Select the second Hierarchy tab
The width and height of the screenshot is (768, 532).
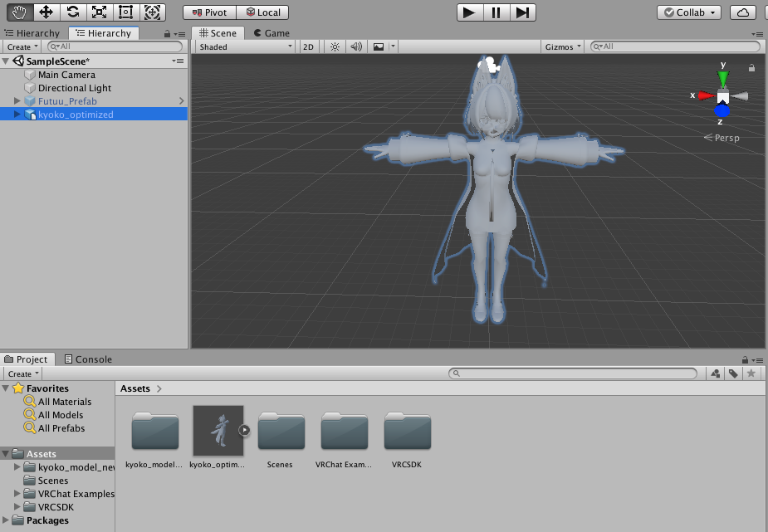[x=104, y=33]
